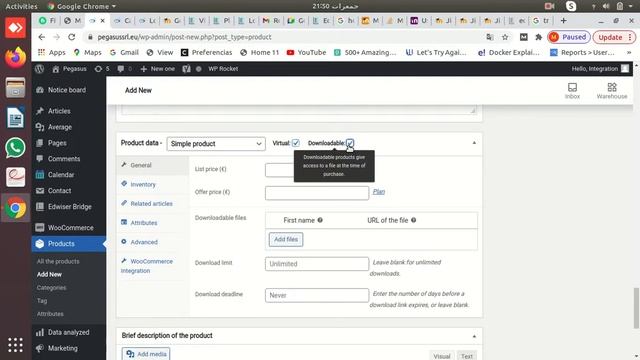Click the Inbox icon

pyautogui.click(x=572, y=91)
